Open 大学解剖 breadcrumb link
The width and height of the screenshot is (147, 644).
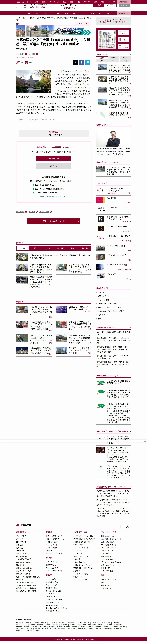tap(31, 18)
